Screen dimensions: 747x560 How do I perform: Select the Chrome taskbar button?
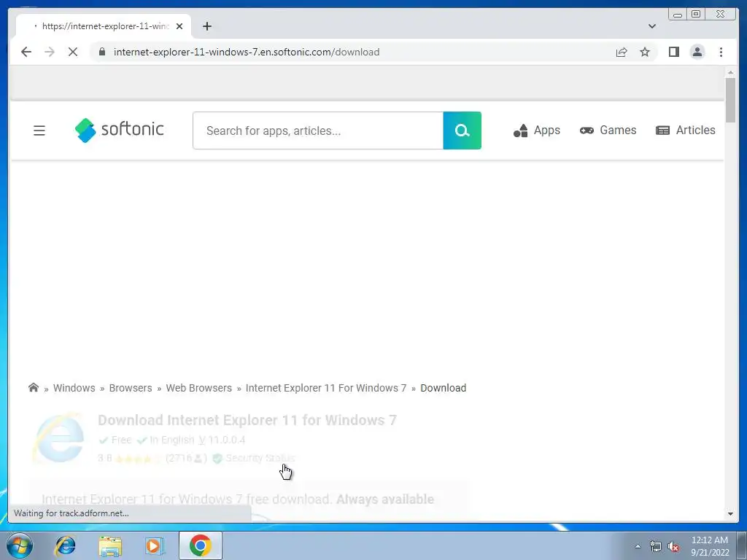point(201,545)
